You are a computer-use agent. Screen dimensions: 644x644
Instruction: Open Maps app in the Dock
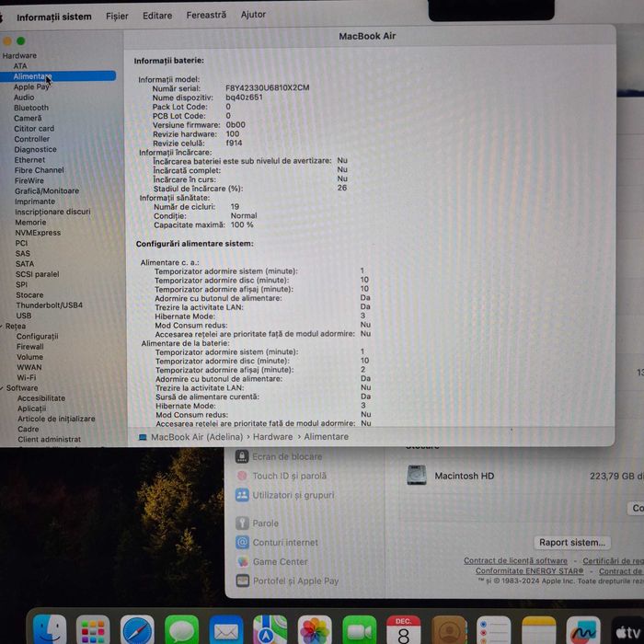(x=270, y=630)
